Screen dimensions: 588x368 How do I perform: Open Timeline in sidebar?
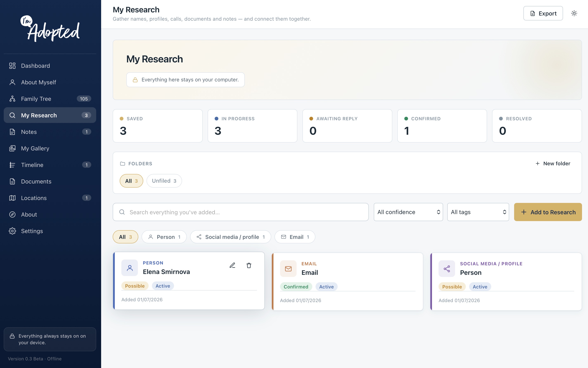pyautogui.click(x=50, y=165)
